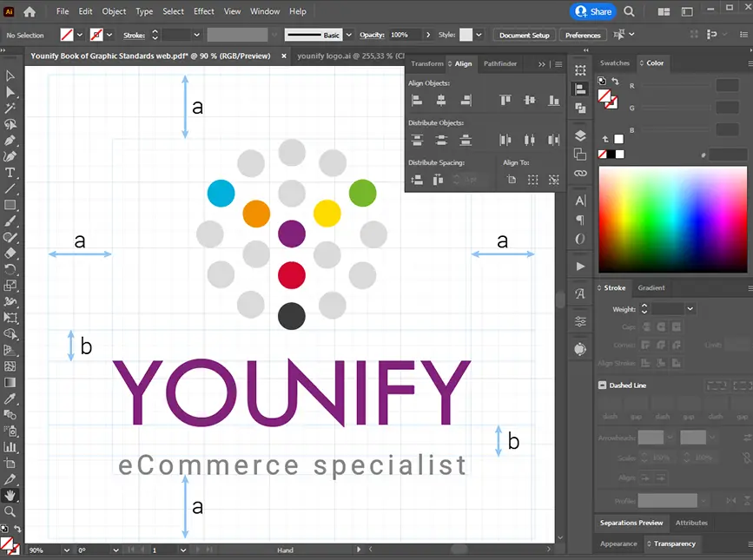753x560 pixels.
Task: Click Vertical Align Top icon
Action: pyautogui.click(x=505, y=100)
